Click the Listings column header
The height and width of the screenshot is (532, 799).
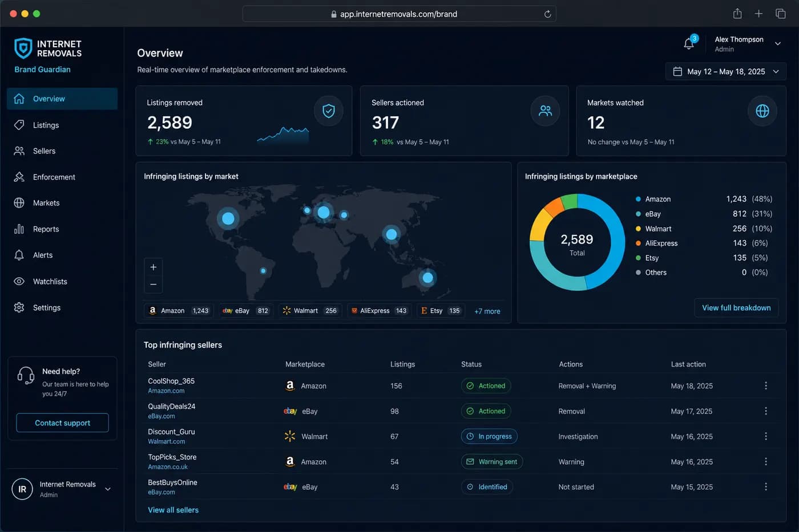(402, 364)
